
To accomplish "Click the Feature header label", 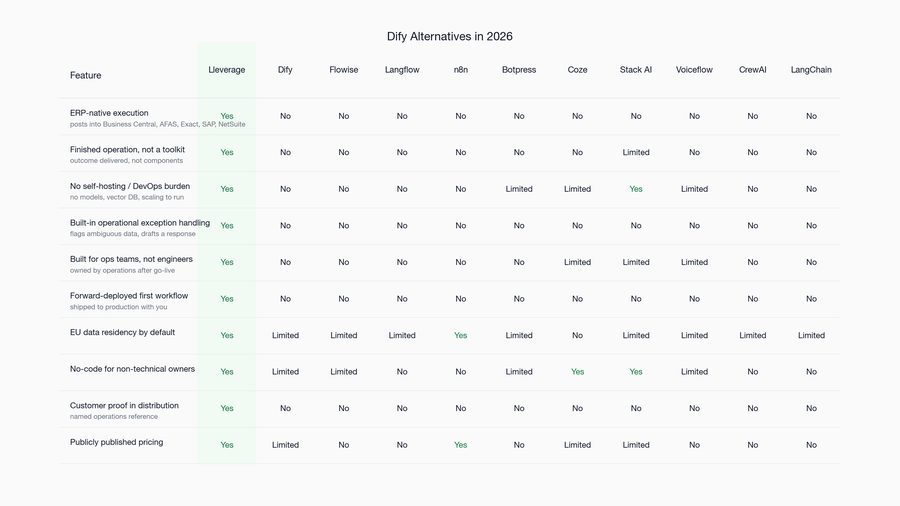I will 86,75.
